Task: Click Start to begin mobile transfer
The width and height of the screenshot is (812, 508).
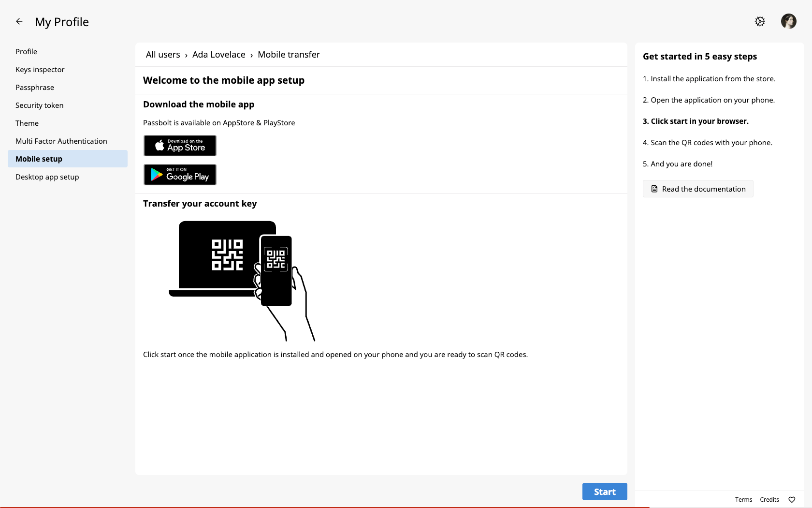Action: tap(604, 492)
